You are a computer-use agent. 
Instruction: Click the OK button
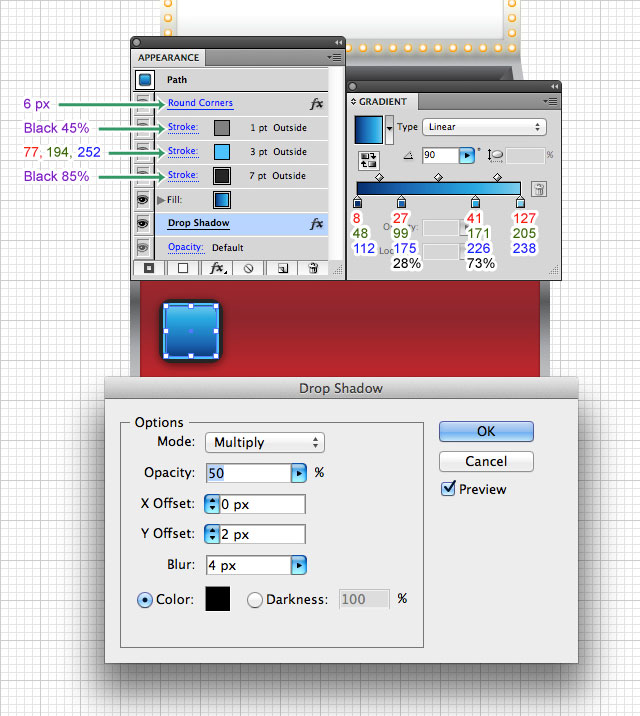point(486,432)
